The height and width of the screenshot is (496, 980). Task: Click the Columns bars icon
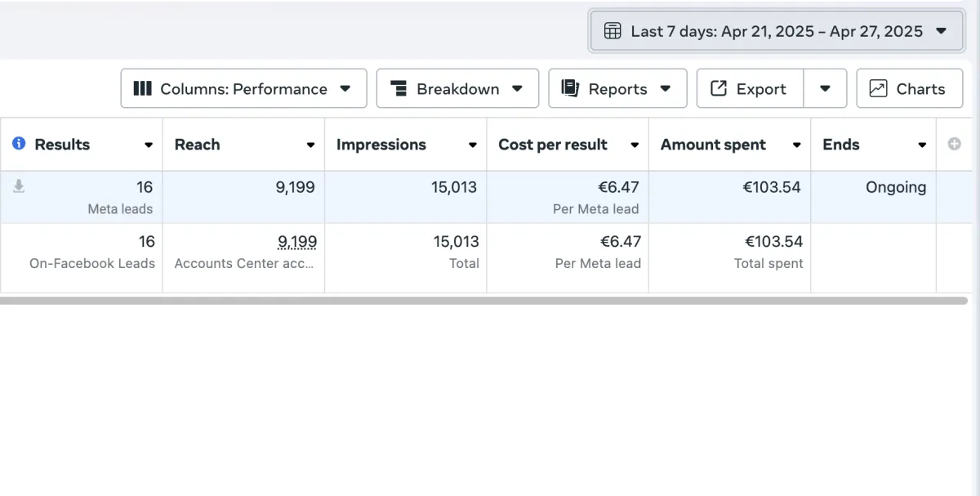point(142,88)
